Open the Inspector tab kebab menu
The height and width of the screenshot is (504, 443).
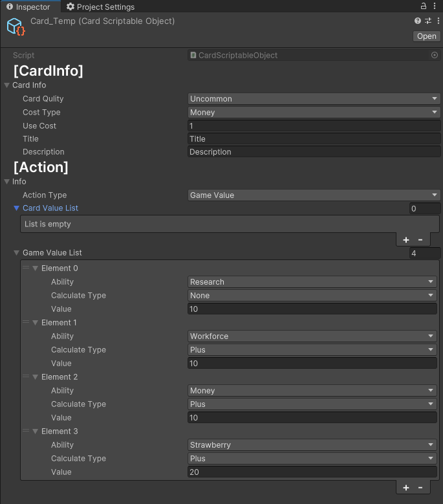[x=435, y=6]
